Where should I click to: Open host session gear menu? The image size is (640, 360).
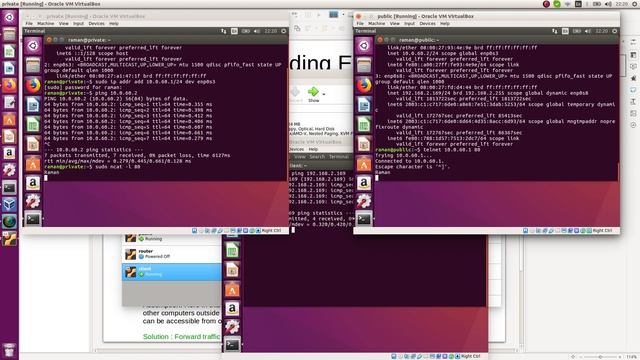click(635, 4)
